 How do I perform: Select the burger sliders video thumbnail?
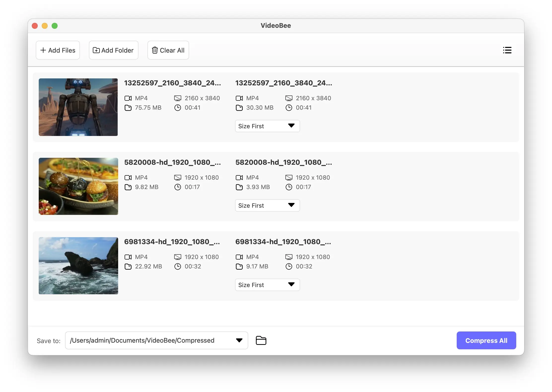(x=78, y=186)
